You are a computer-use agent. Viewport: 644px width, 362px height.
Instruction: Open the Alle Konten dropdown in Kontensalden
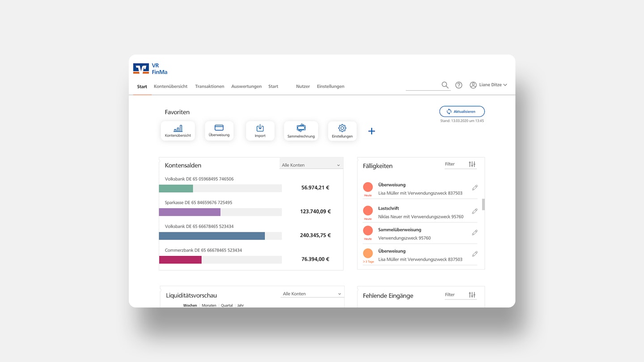(311, 164)
